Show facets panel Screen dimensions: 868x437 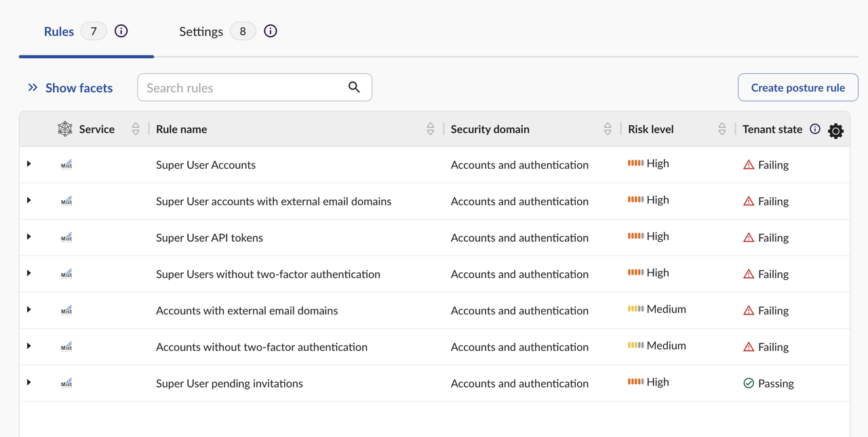click(71, 88)
